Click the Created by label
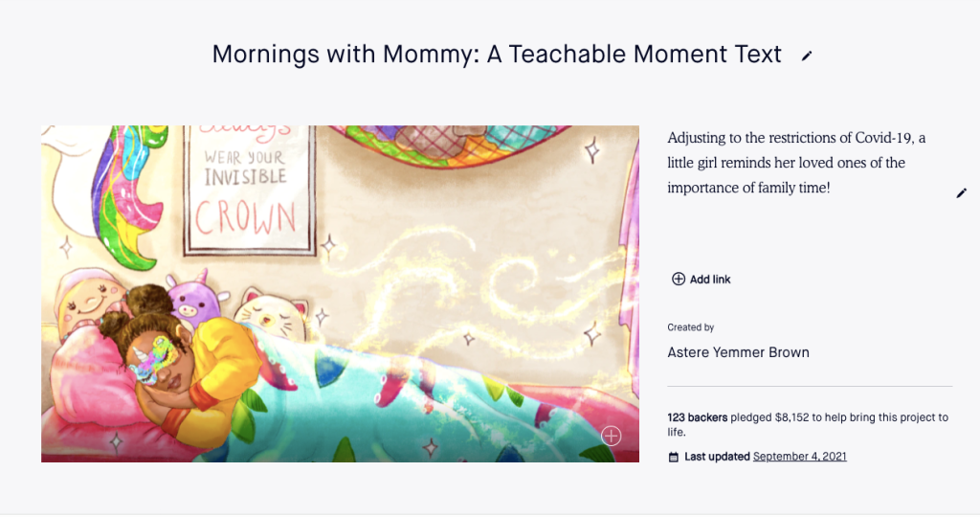The width and height of the screenshot is (980, 517). pyautogui.click(x=690, y=327)
